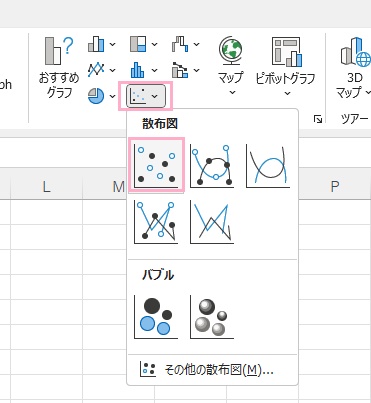Screen dimensions: 371x403
Task: Select scatter with straight lines and markers
Action: pyautogui.click(x=156, y=222)
